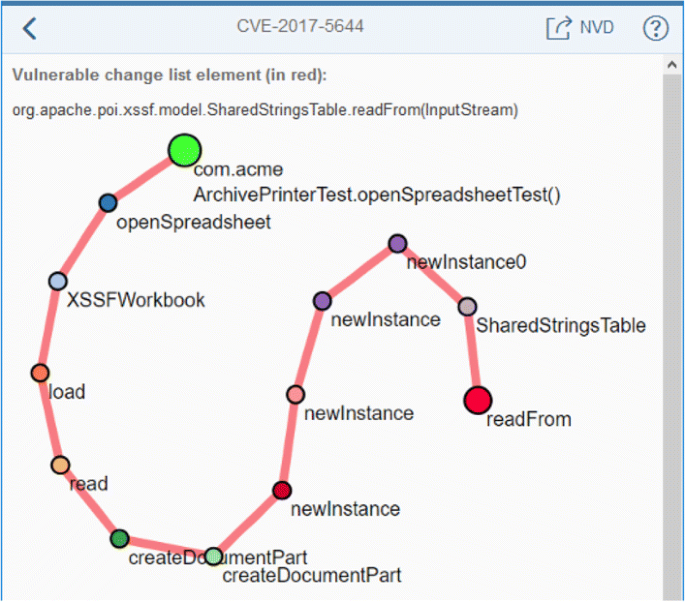
Task: Click the read node circle
Action: point(60,465)
